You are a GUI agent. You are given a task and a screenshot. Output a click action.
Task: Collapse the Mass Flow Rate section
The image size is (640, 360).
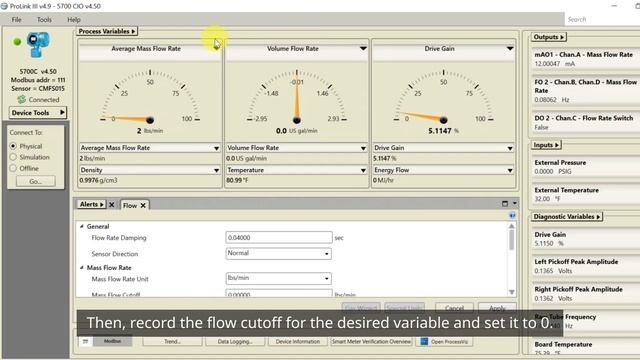point(82,268)
